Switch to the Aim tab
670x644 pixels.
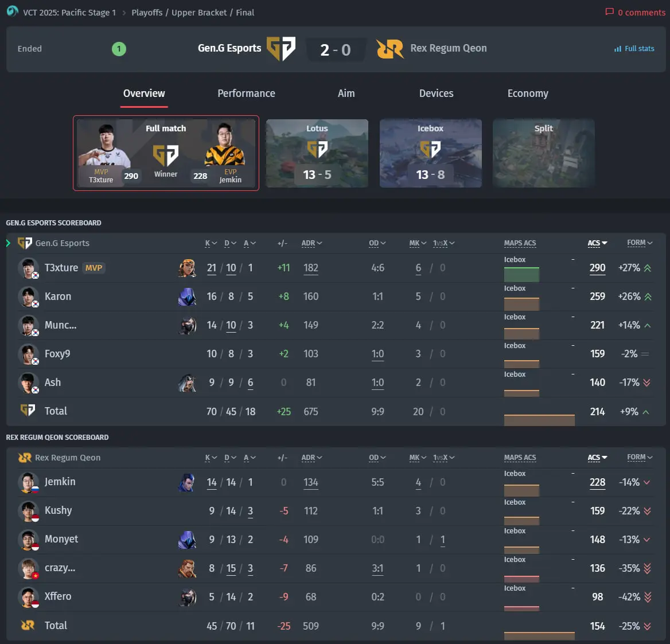346,93
